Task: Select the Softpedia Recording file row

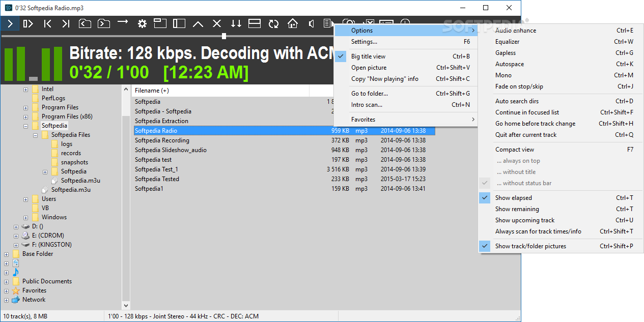Action: [284, 140]
